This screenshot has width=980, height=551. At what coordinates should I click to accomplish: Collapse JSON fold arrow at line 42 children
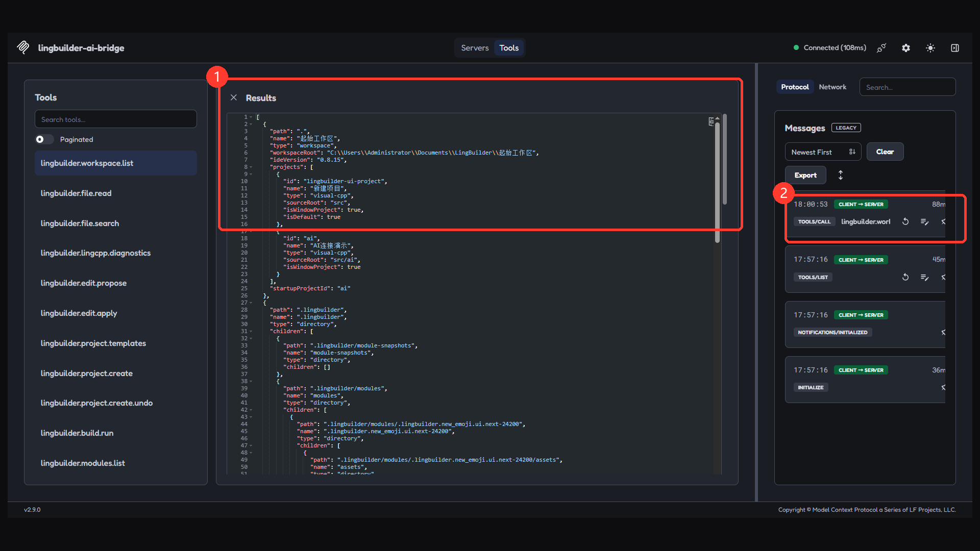251,410
